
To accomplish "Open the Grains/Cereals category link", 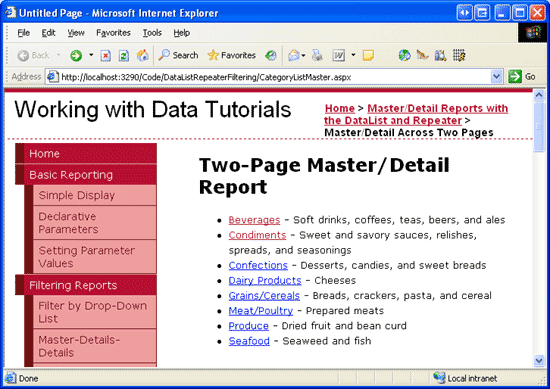I will 264,296.
